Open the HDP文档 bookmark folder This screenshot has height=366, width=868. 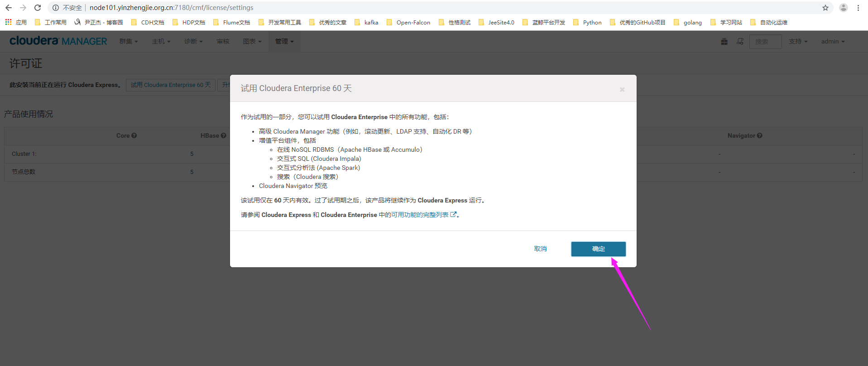coord(189,22)
